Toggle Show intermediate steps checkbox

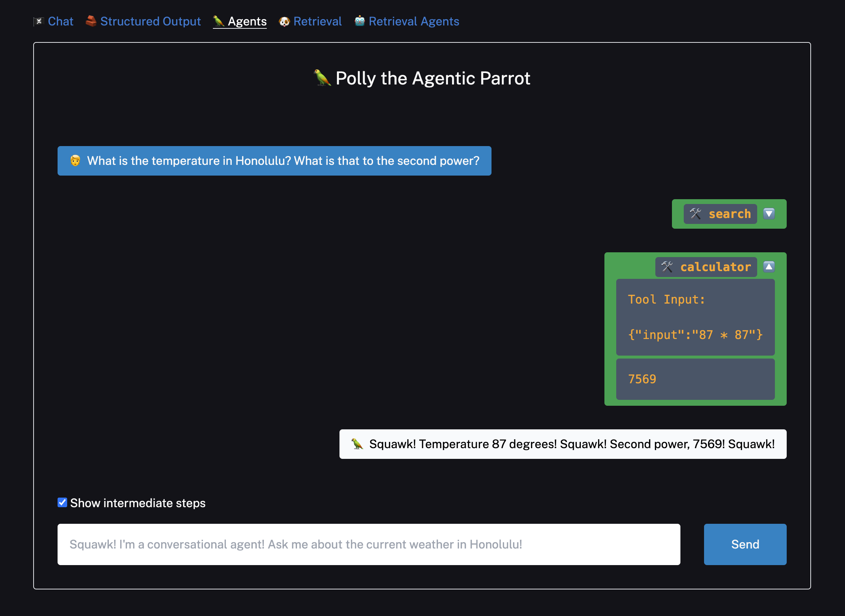click(x=62, y=503)
